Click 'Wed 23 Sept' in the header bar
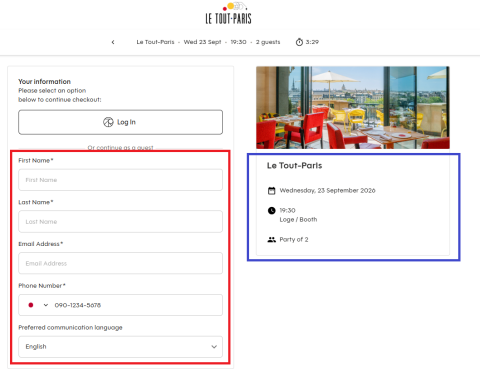 202,42
